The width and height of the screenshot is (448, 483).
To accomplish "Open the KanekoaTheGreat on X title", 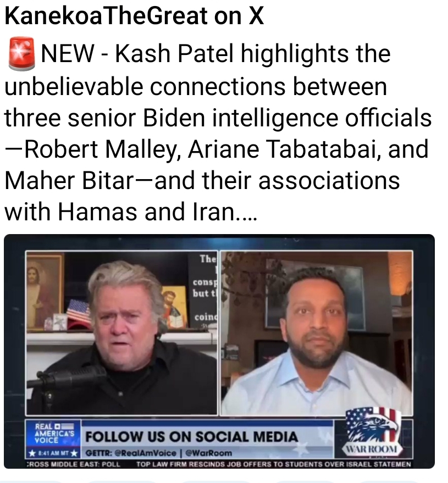I will tap(135, 16).
